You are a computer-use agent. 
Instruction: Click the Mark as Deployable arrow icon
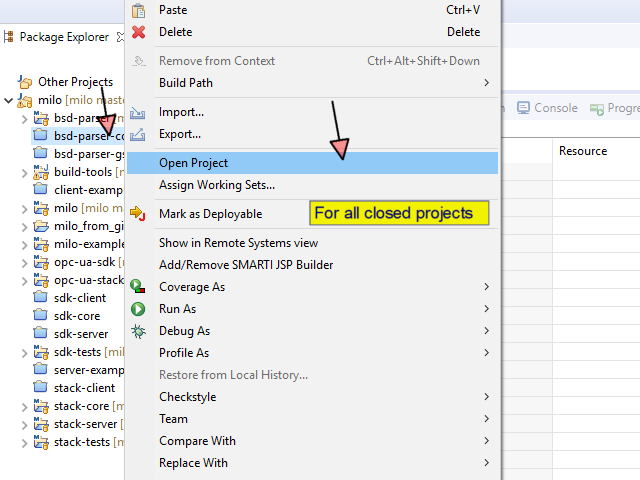[x=138, y=213]
